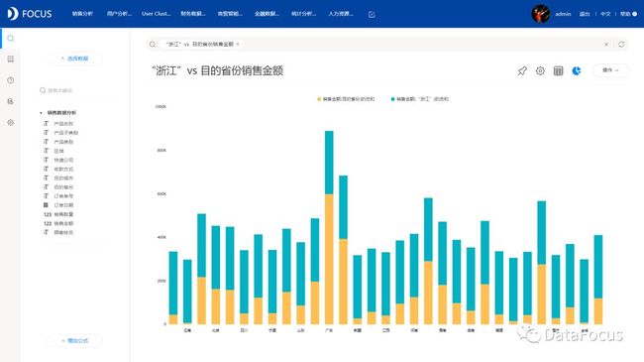Select the 快递公司 column
The width and height of the screenshot is (644, 362).
pyautogui.click(x=63, y=160)
